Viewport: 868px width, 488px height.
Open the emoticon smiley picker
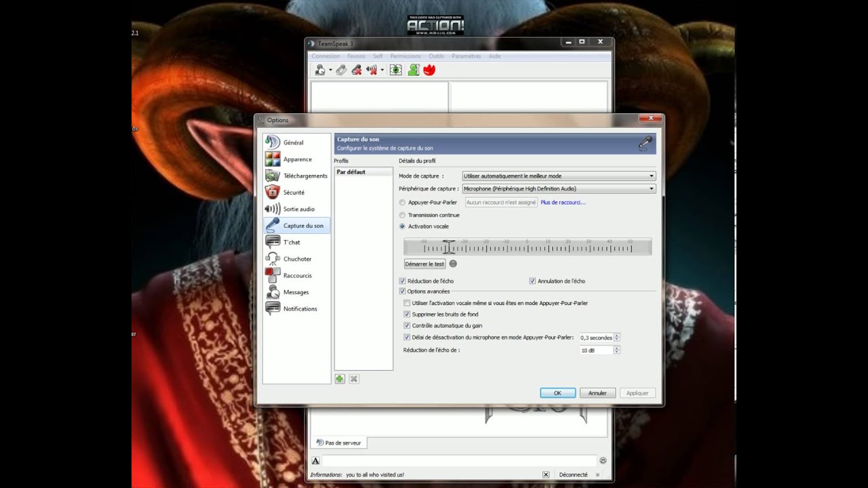(603, 461)
